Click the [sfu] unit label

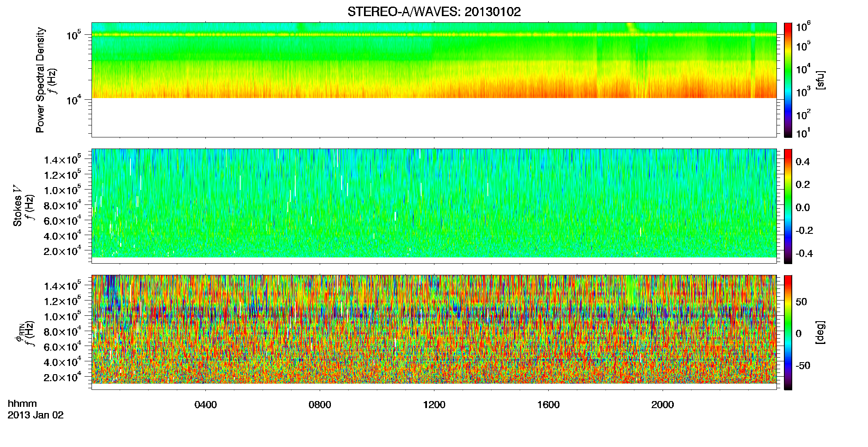[x=820, y=80]
